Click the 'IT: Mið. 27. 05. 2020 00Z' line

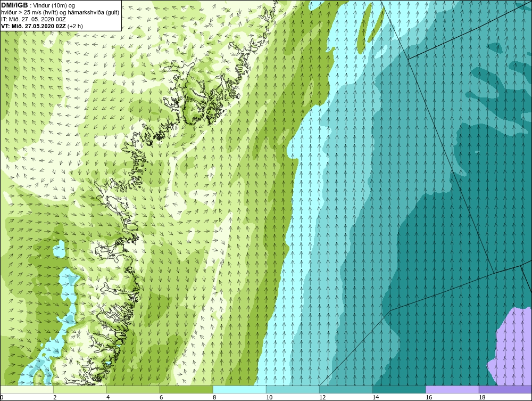[x=34, y=19]
